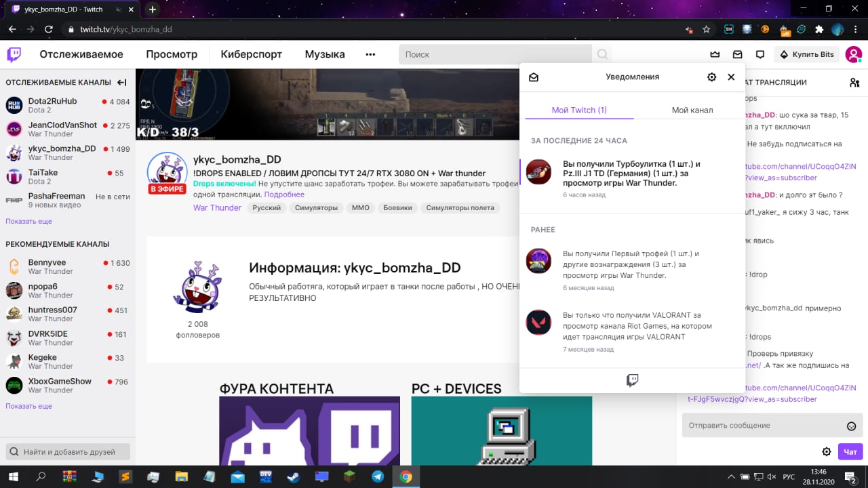Collapse the followed channels sidebar arrow
868x488 pixels.
[122, 82]
